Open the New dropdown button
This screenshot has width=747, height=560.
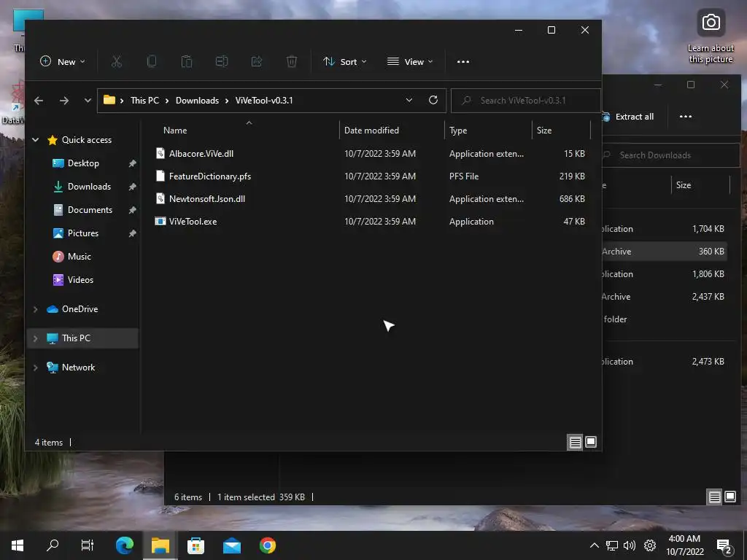coord(63,61)
